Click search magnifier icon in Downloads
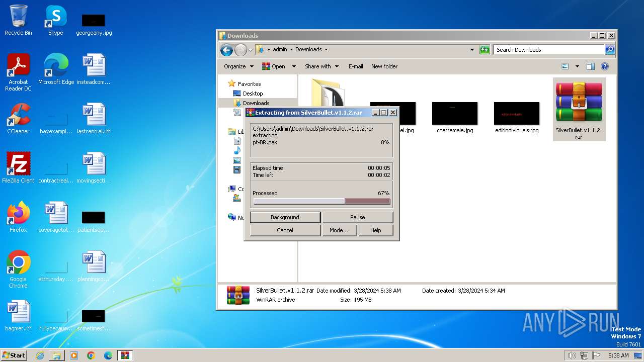The width and height of the screenshot is (644, 362). tap(610, 49)
